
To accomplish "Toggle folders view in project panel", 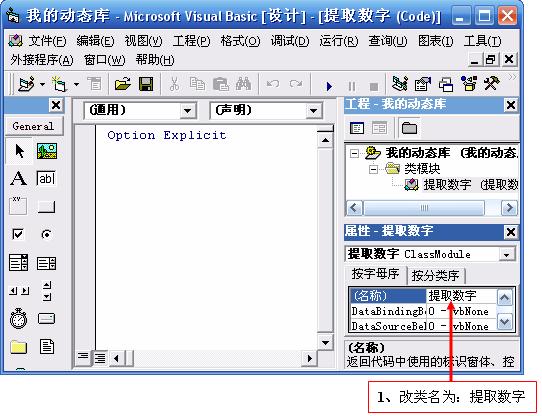I will pos(409,128).
